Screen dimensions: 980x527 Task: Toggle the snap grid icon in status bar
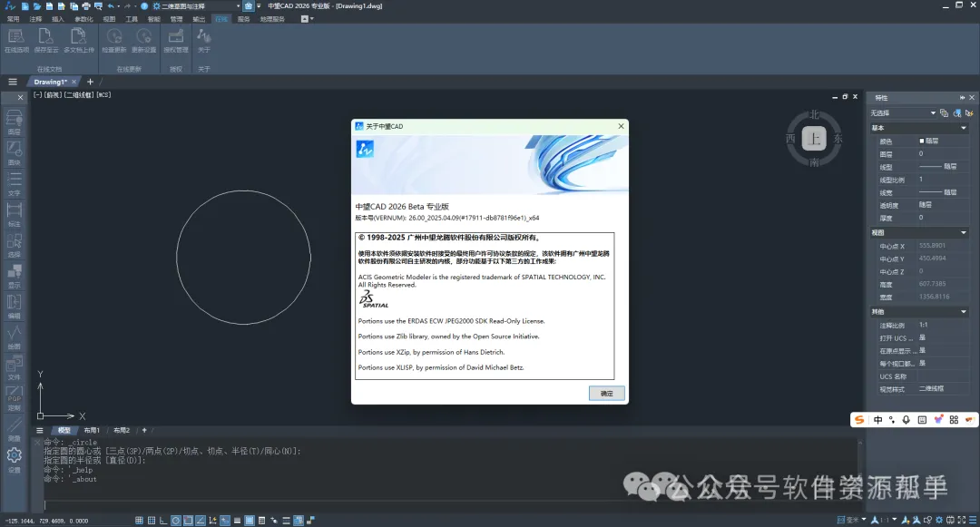(x=139, y=520)
